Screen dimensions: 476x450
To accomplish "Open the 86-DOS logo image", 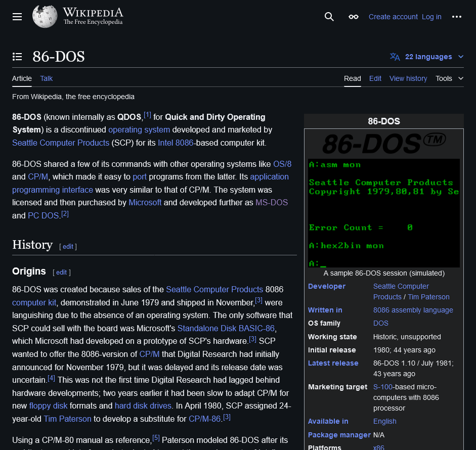I will pos(384,144).
